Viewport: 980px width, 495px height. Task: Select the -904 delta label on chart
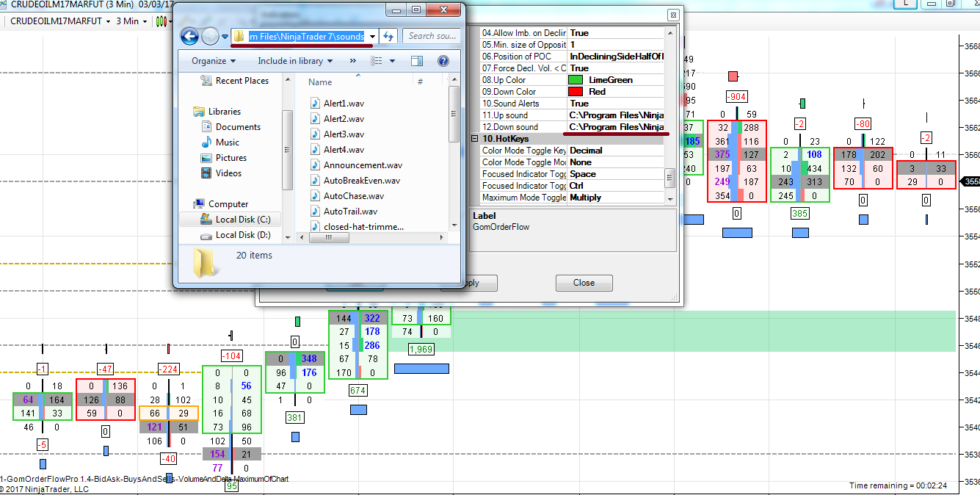[x=736, y=97]
